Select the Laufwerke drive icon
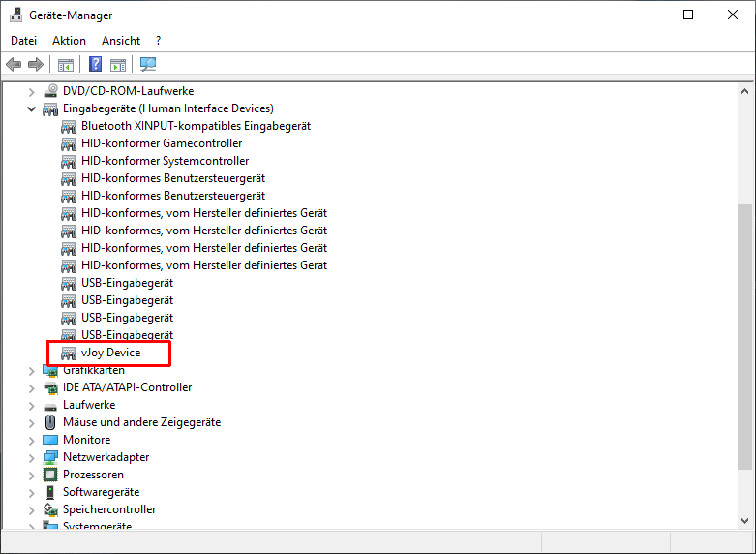 50,406
